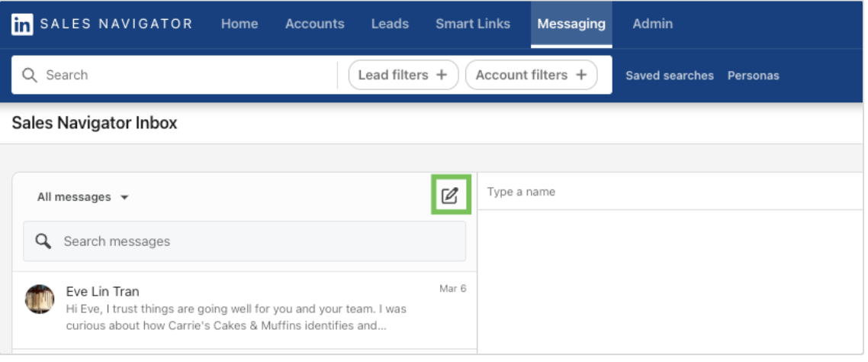Click the 'Hi Eve, I trust things' message preview
The height and width of the screenshot is (362, 868).
click(236, 316)
